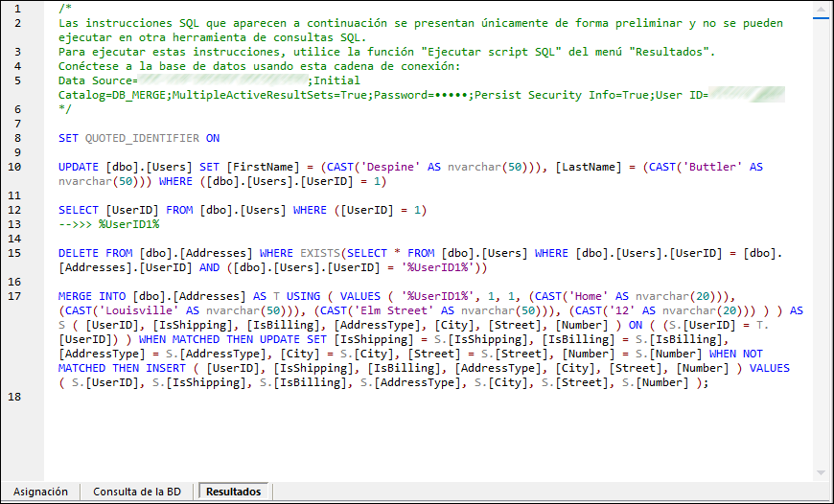
Task: Click the Catalog=DB_MERGE text
Action: 112,95
